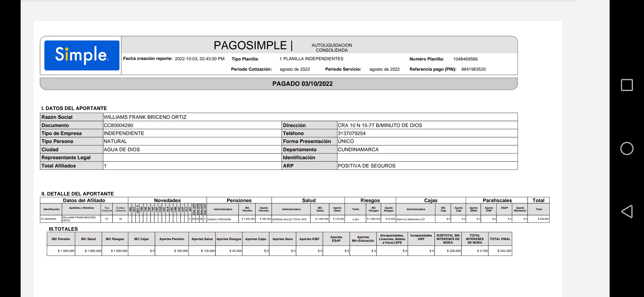Tap the I. DATOS DEL APORTANTE heading

pos(74,108)
